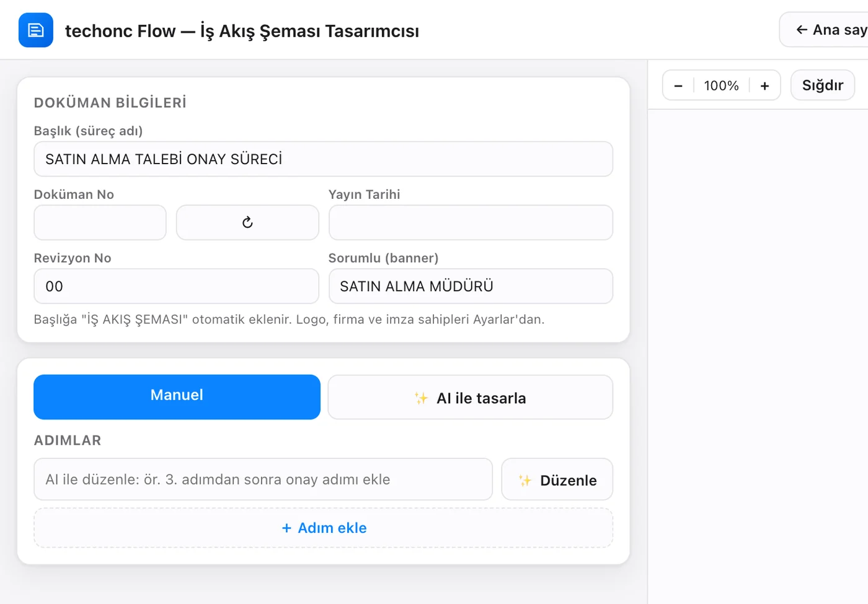Screen dimensions: 868x604
Task: Click the techonc Flow app logo icon
Action: click(x=36, y=30)
